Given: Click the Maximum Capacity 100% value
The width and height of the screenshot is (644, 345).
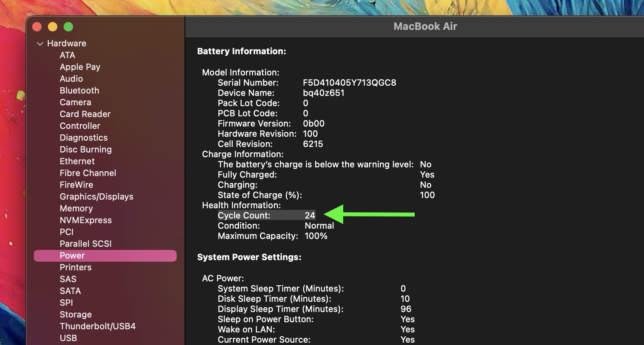Looking at the screenshot, I should (x=316, y=236).
